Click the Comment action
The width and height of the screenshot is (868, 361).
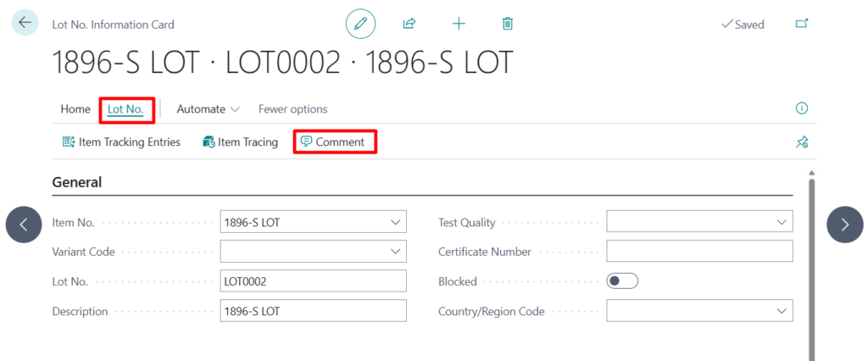pos(333,142)
